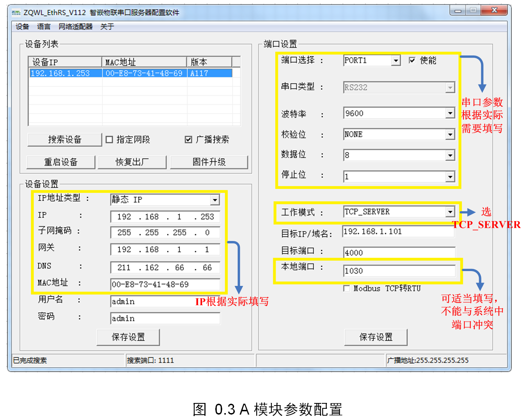527x420 pixels.
Task: Toggle the Modbus TCP转RTU checkbox
Action: pos(347,288)
